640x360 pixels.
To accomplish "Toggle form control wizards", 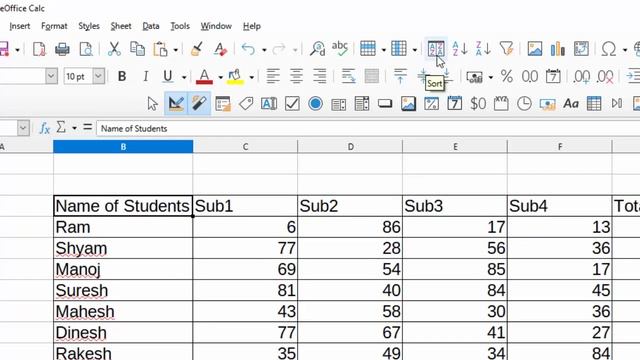I will coord(199,104).
